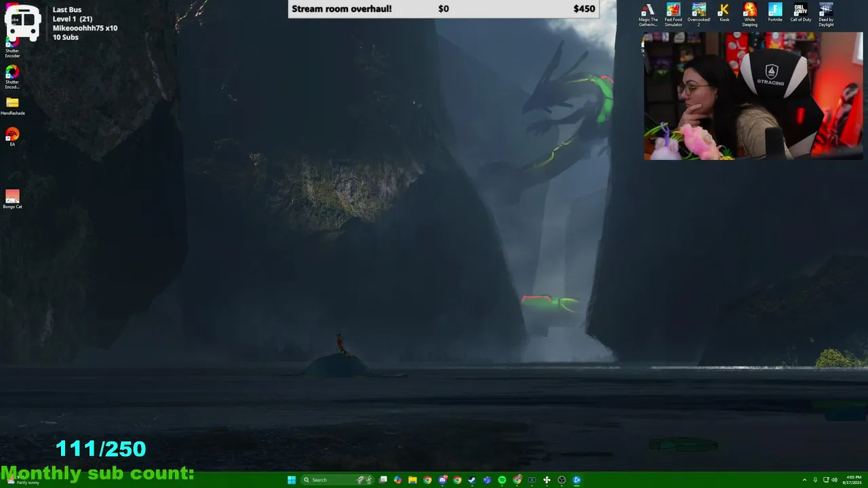Click the green download arrow tray icon
Viewport: 868px width, 488px height.
coord(815,480)
